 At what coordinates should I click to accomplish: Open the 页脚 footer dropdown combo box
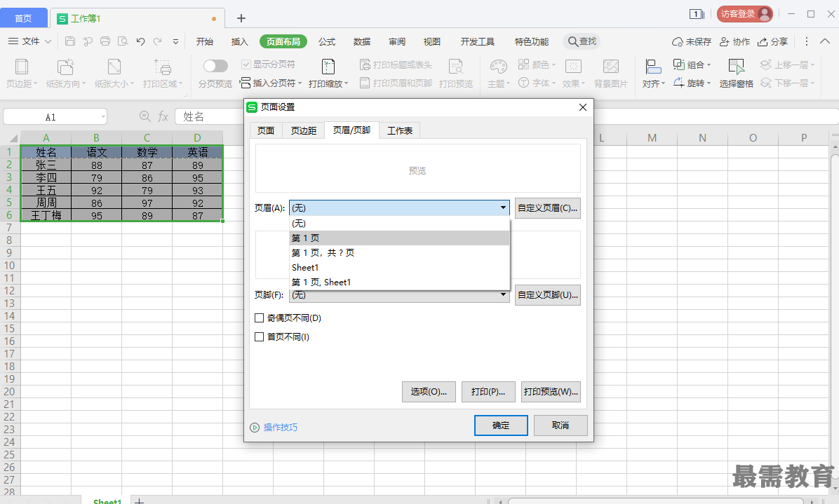pos(400,295)
